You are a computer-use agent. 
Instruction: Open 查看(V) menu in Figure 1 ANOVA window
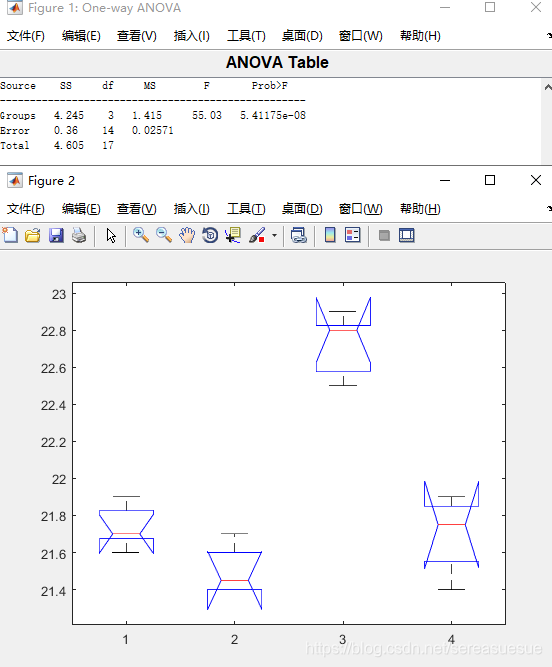tap(137, 36)
